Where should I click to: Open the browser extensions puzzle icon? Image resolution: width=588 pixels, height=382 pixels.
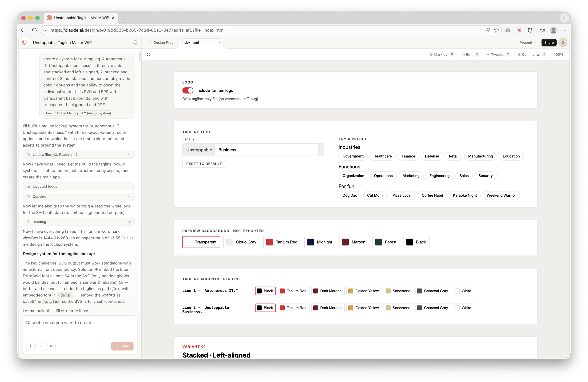tap(530, 30)
